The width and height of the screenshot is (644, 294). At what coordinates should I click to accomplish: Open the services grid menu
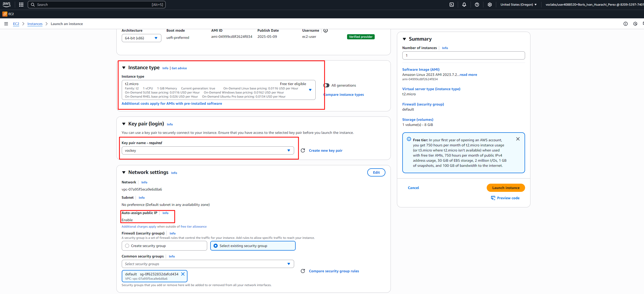click(21, 5)
